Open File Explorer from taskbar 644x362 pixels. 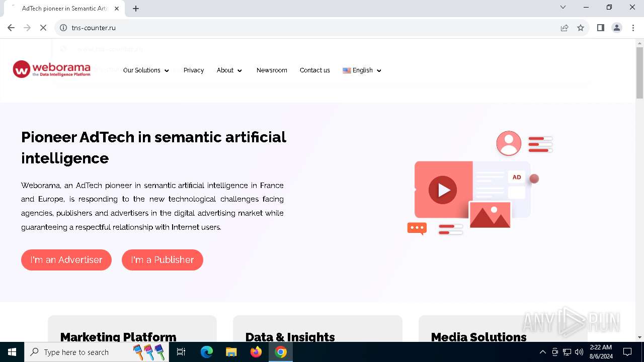231,352
